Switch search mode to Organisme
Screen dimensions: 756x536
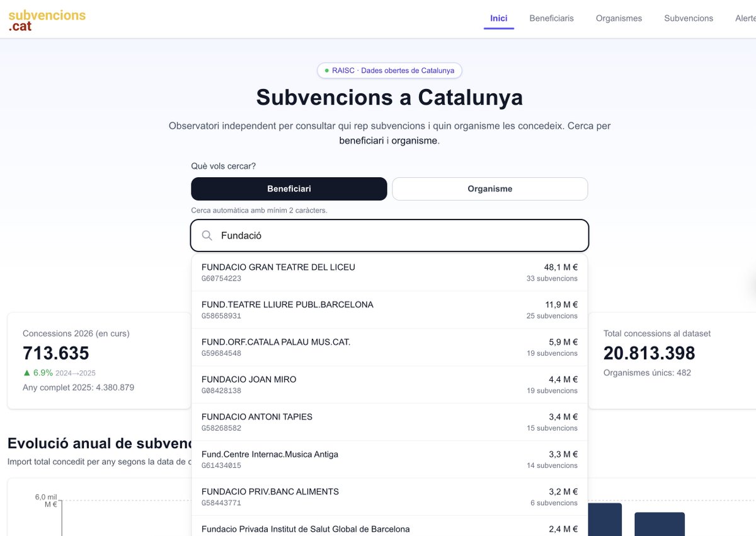[490, 189]
